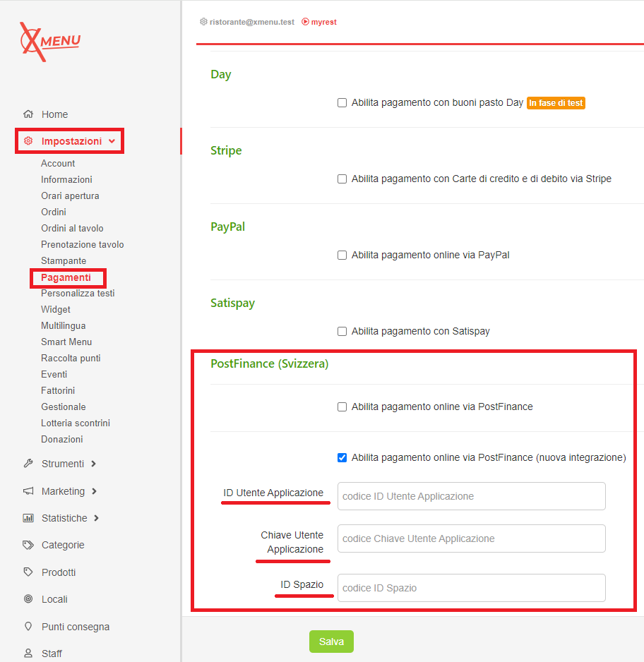Click the Statistiche bar chart icon
Viewport: 644px width, 662px height.
pos(28,518)
